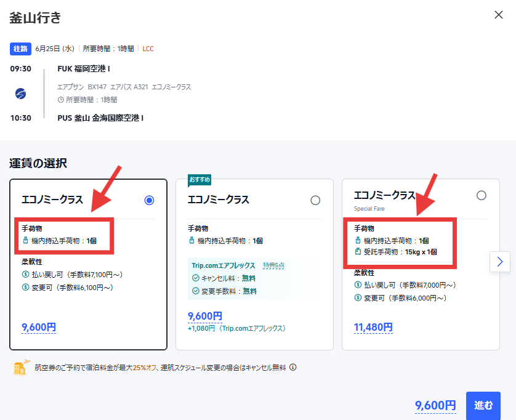516x420 pixels.
Task: Click change icon beside 変更可 手数料6,100円
Action: tap(26, 288)
